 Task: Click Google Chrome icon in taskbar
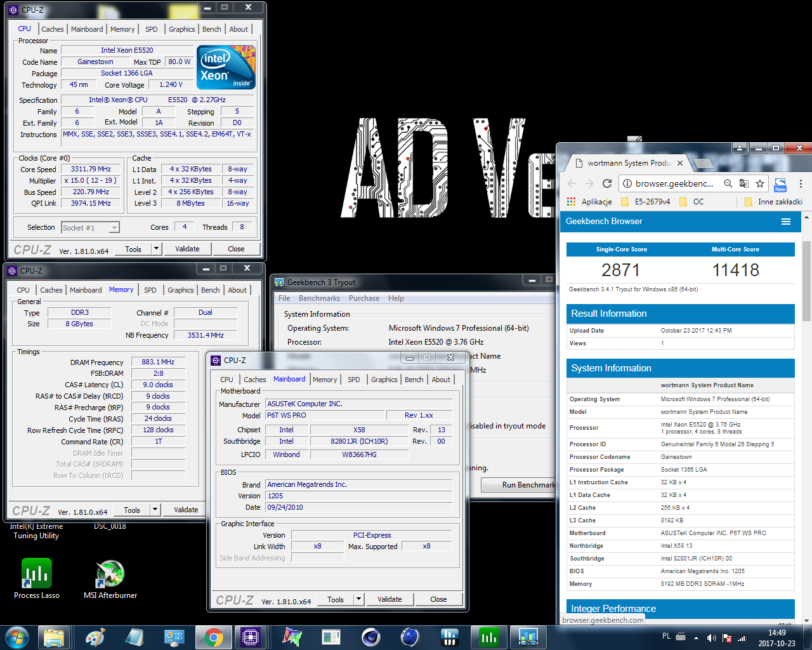[x=214, y=637]
